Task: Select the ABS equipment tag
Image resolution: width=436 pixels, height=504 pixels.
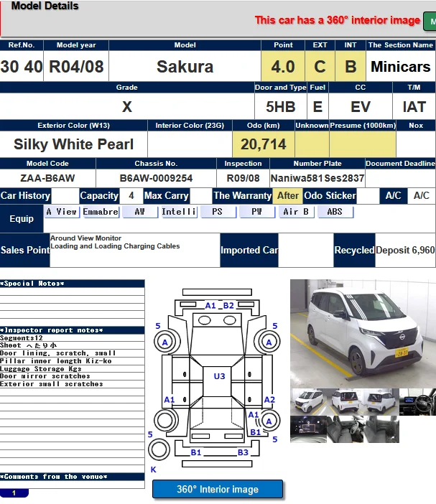Action: [x=335, y=213]
